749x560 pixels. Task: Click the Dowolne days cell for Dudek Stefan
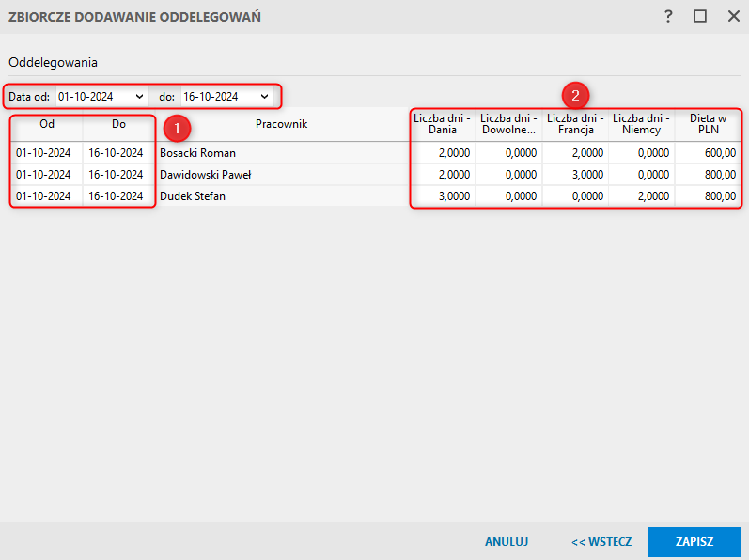coord(508,196)
